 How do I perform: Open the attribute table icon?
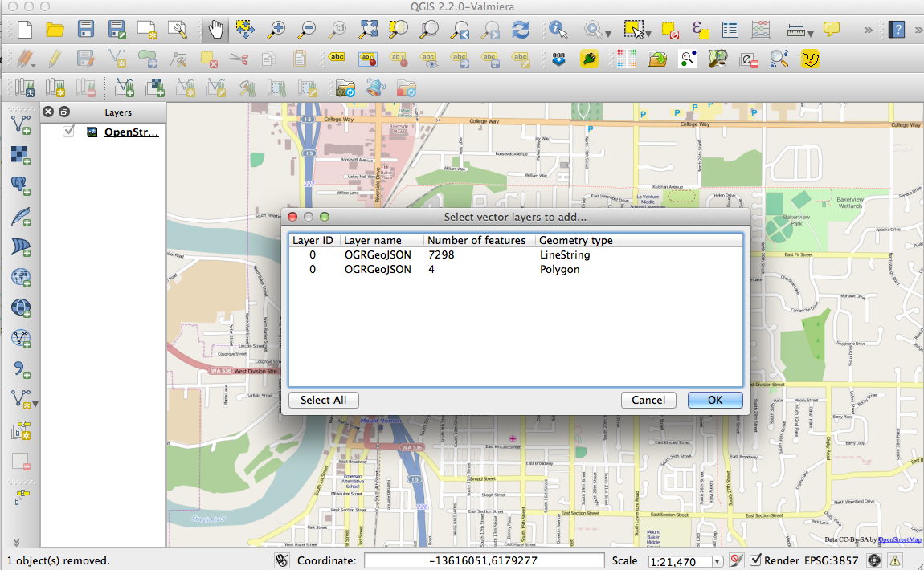tap(730, 30)
